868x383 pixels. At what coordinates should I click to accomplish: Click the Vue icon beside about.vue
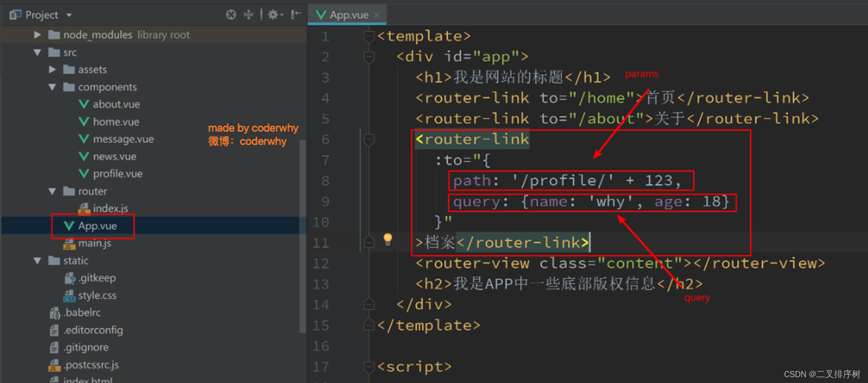point(83,104)
